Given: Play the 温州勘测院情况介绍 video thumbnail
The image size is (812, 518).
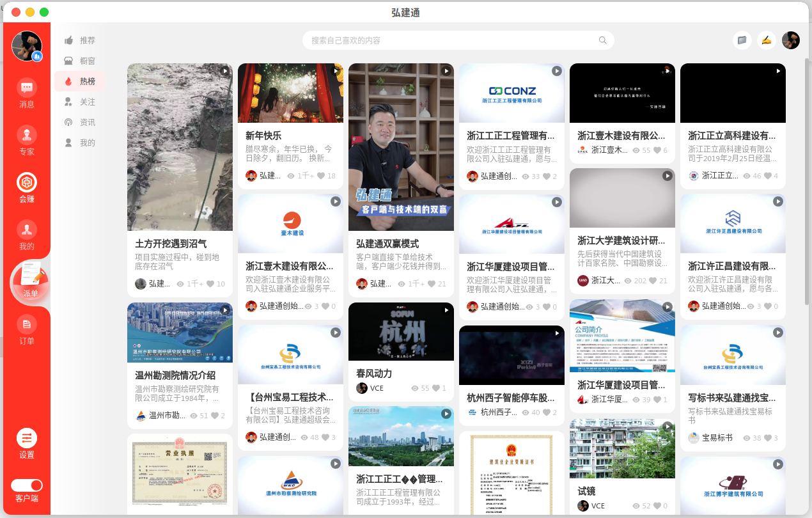Looking at the screenshot, I should (180, 333).
